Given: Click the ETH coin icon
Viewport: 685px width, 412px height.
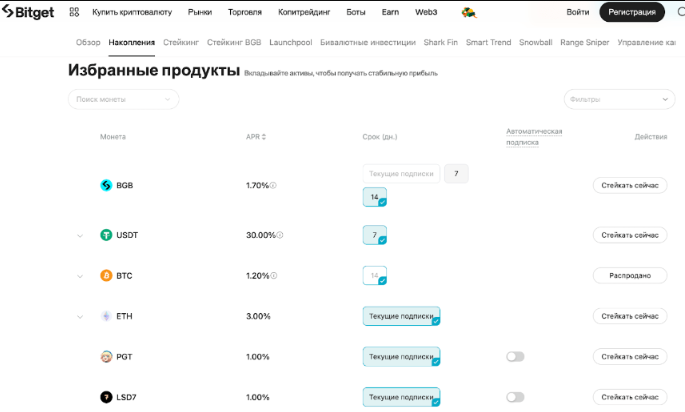Looking at the screenshot, I should [106, 316].
